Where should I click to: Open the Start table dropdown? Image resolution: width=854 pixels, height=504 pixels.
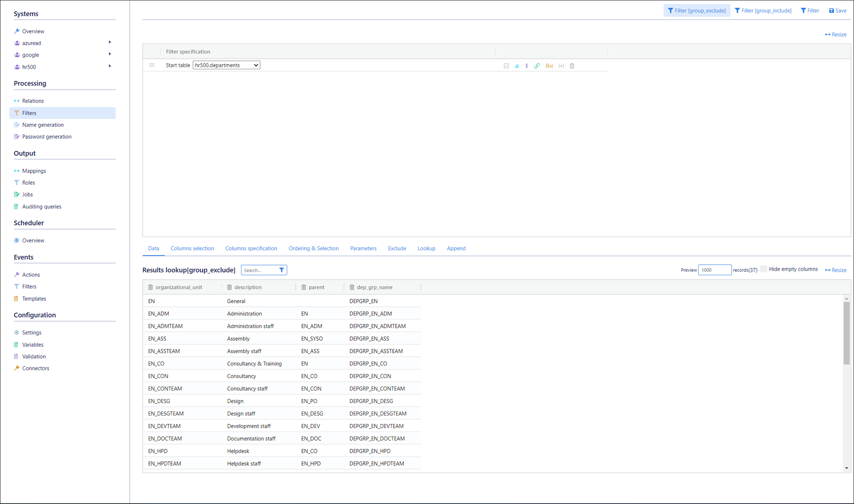coord(226,65)
